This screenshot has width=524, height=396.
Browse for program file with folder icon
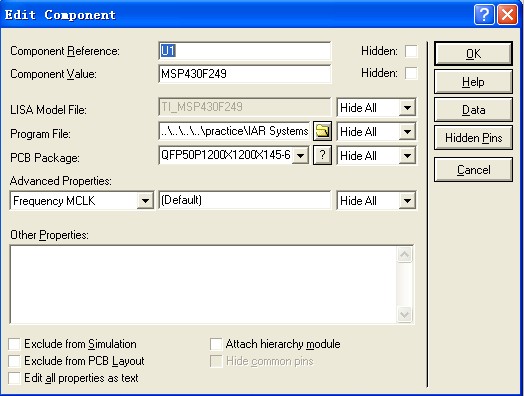322,131
